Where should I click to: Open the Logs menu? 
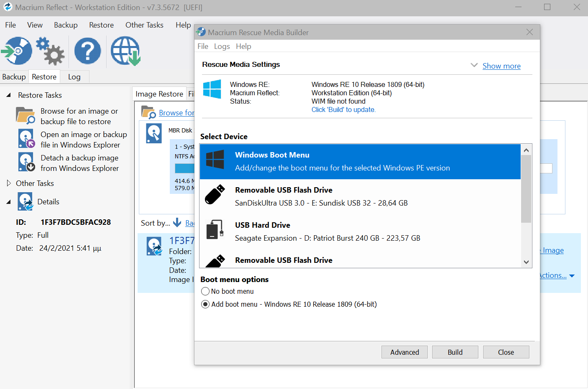tap(222, 46)
